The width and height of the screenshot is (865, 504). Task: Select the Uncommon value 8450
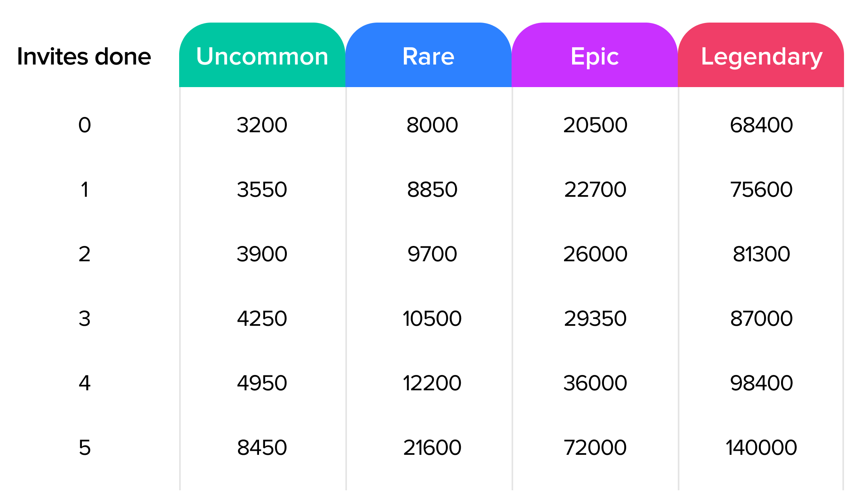tap(262, 448)
